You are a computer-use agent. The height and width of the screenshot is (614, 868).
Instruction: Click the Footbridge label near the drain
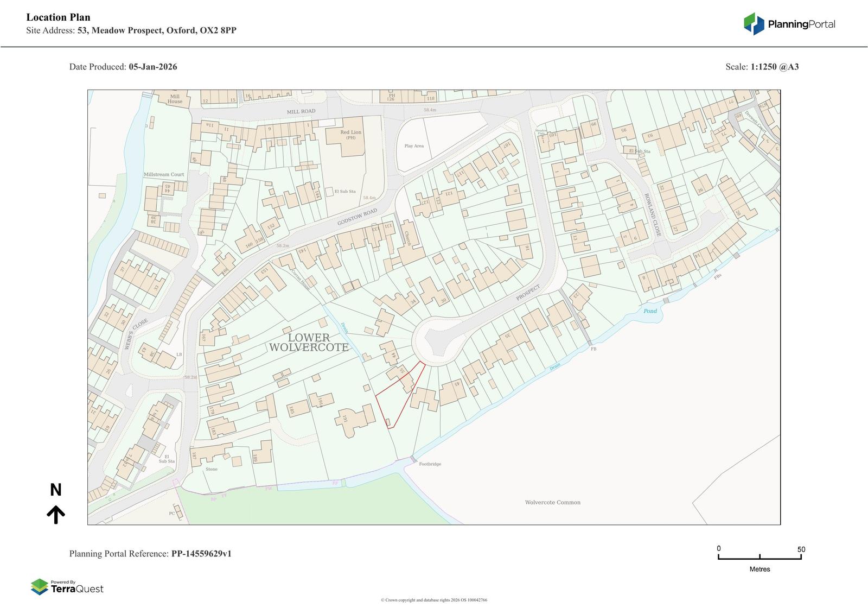[430, 464]
